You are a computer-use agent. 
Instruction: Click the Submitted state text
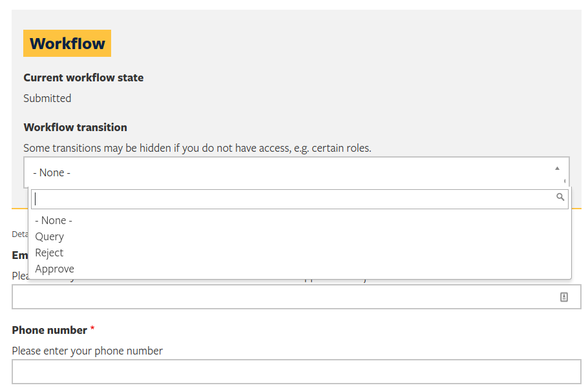click(47, 98)
